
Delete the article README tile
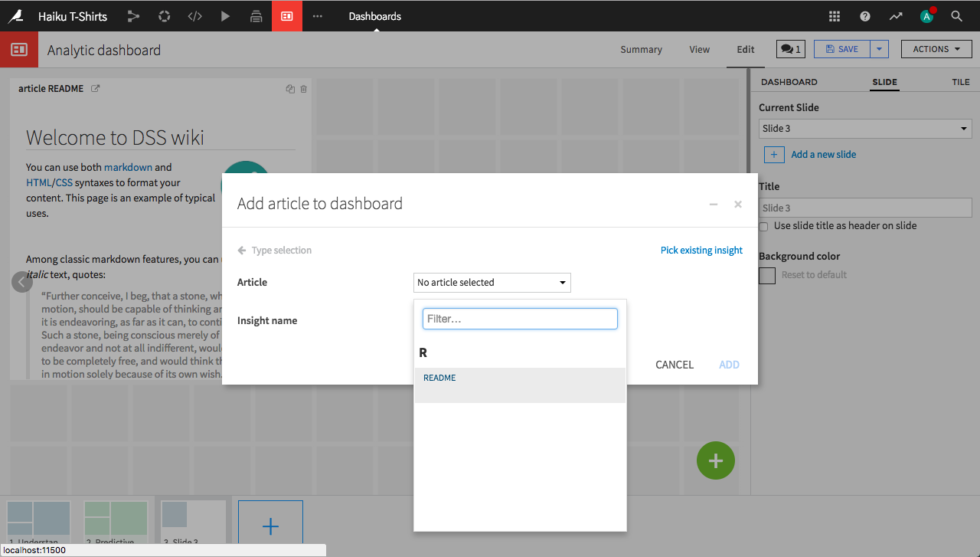click(303, 89)
